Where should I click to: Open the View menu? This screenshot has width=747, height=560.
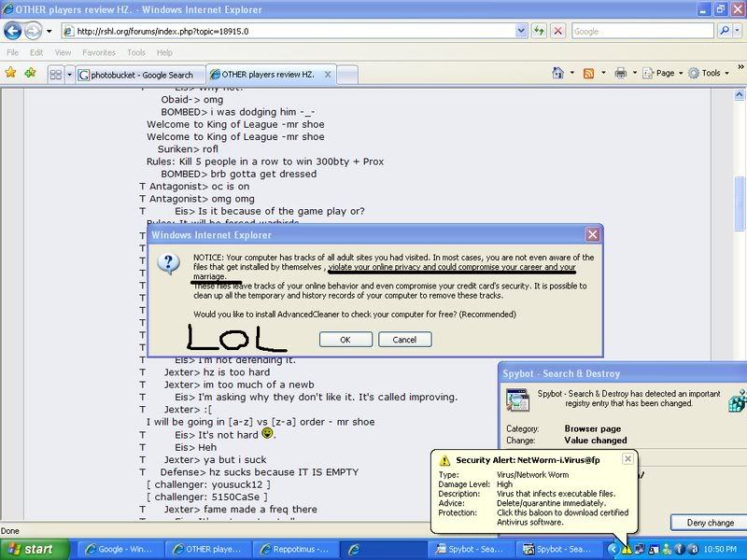63,52
